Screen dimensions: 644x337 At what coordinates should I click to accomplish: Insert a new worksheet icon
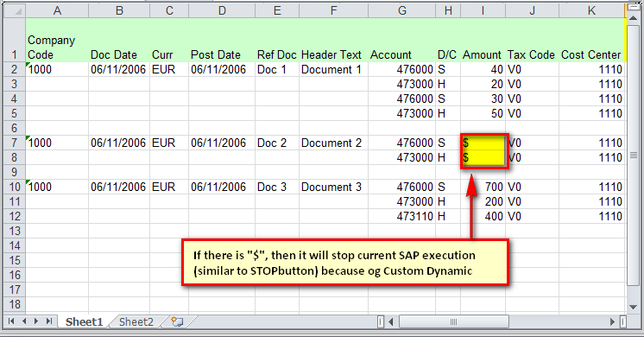pyautogui.click(x=177, y=321)
